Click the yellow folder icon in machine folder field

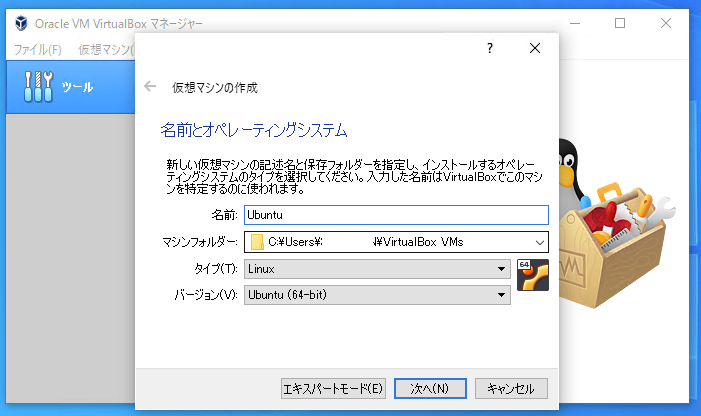[257, 242]
